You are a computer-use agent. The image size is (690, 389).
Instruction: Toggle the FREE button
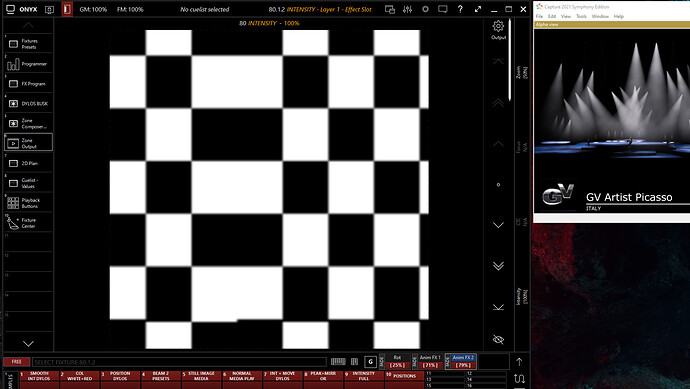(17, 362)
